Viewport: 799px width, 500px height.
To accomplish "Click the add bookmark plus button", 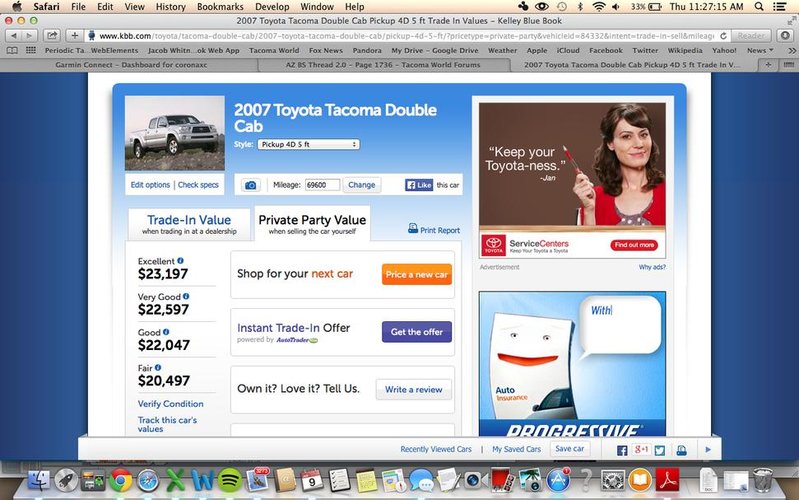I will coord(74,36).
